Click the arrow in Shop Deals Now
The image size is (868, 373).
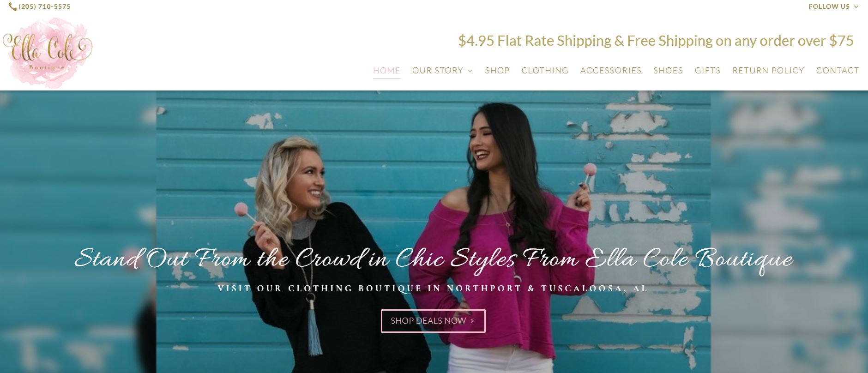pos(472,321)
